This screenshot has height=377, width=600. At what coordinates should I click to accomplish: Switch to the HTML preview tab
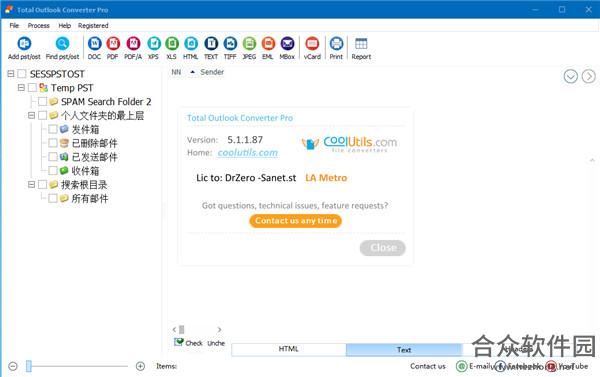click(289, 349)
